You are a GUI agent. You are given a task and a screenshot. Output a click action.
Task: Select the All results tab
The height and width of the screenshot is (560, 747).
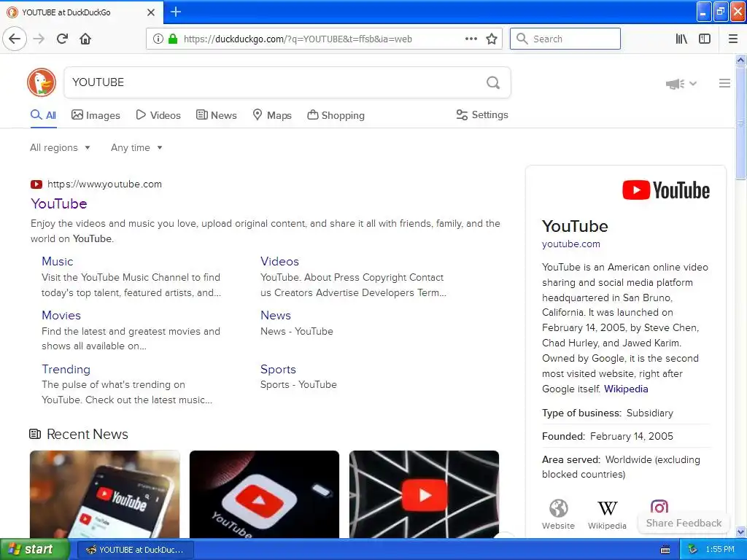tap(43, 115)
